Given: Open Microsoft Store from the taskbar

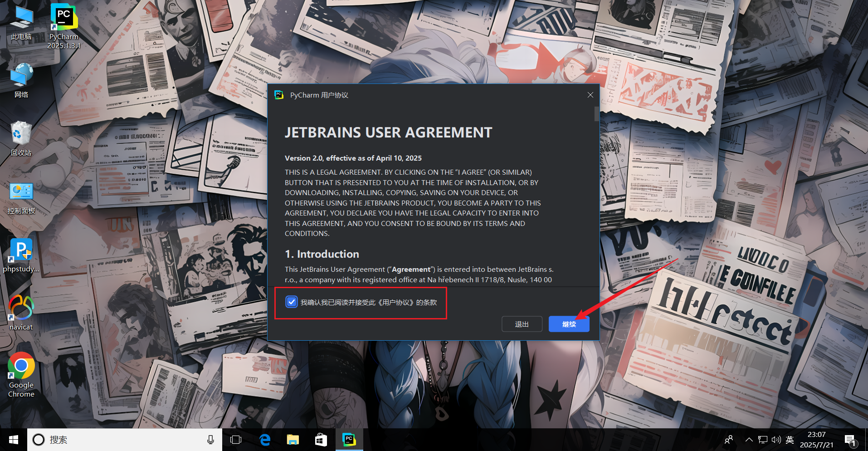Looking at the screenshot, I should pyautogui.click(x=321, y=440).
